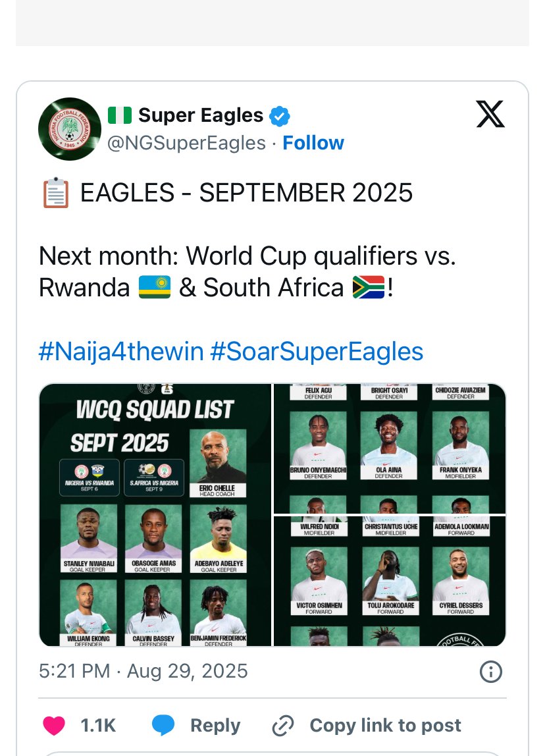This screenshot has width=545, height=756.
Task: Open WCQ Squad List image
Action: [155, 515]
